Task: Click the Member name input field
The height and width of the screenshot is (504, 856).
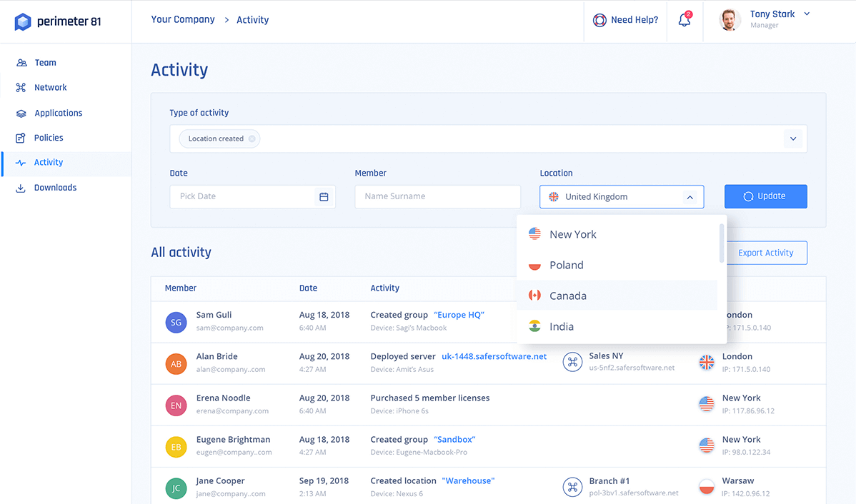Action: point(437,197)
